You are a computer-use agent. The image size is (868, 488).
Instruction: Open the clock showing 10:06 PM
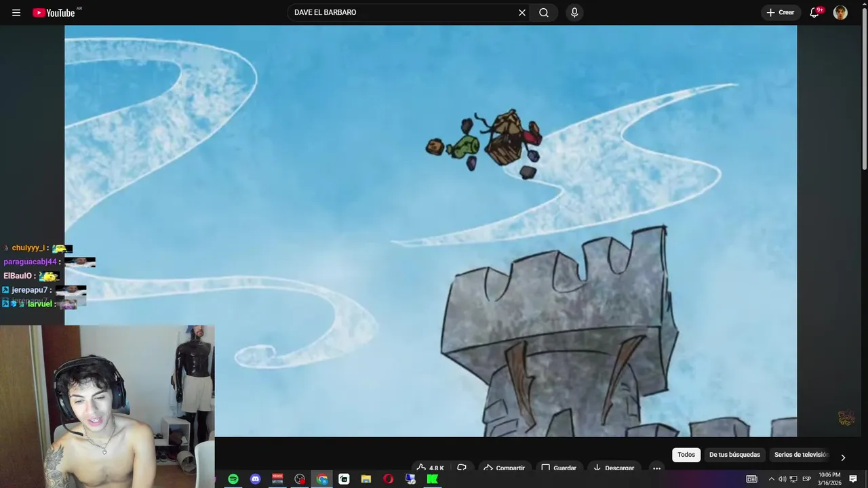[829, 479]
